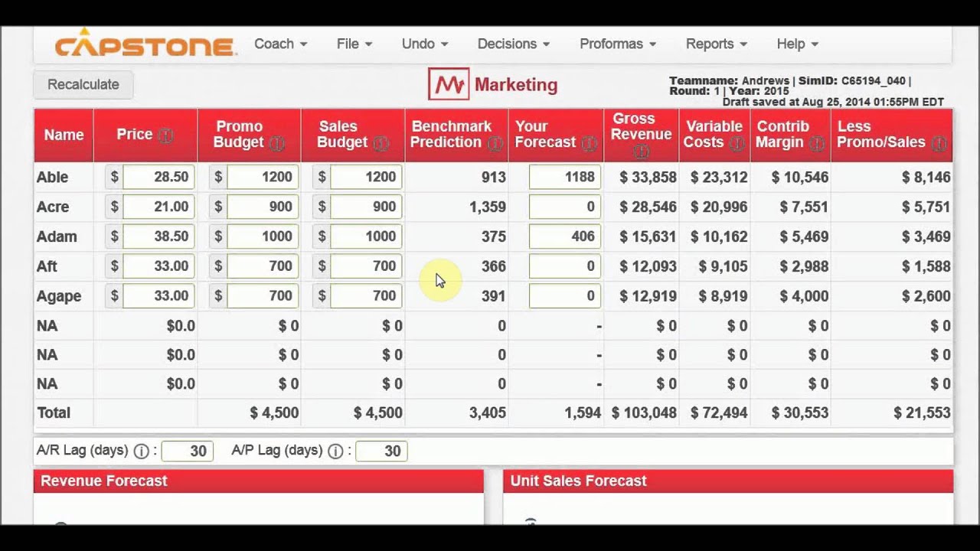Expand the Proformas menu
The image size is (980, 551).
618,44
